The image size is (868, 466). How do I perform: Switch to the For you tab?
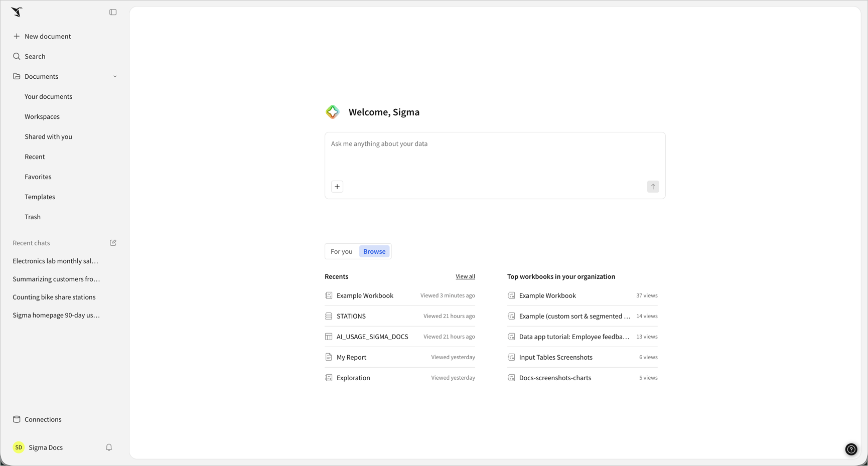(x=342, y=251)
